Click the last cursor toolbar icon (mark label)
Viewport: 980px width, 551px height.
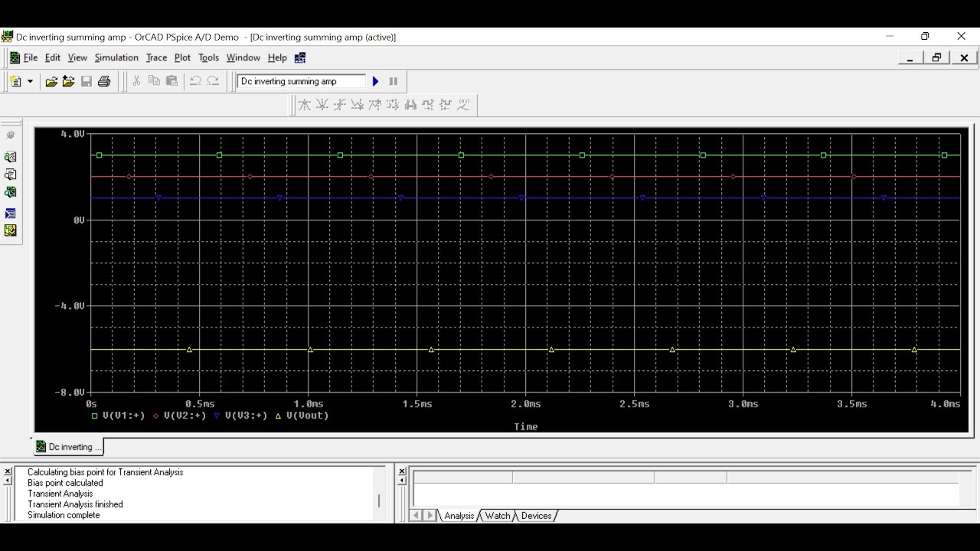click(463, 105)
